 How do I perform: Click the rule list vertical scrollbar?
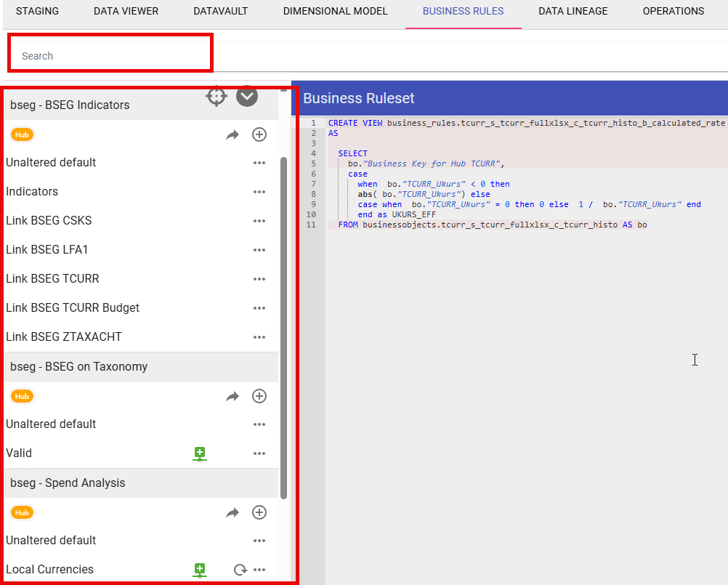click(x=284, y=327)
